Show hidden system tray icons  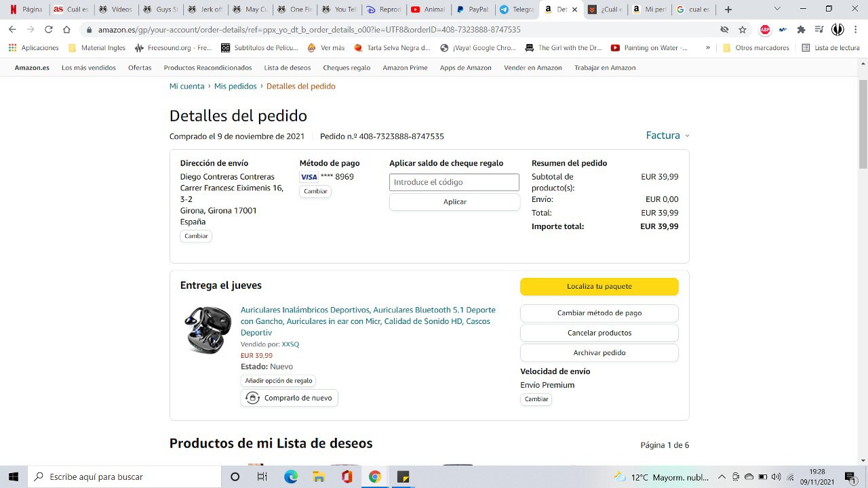click(x=722, y=476)
